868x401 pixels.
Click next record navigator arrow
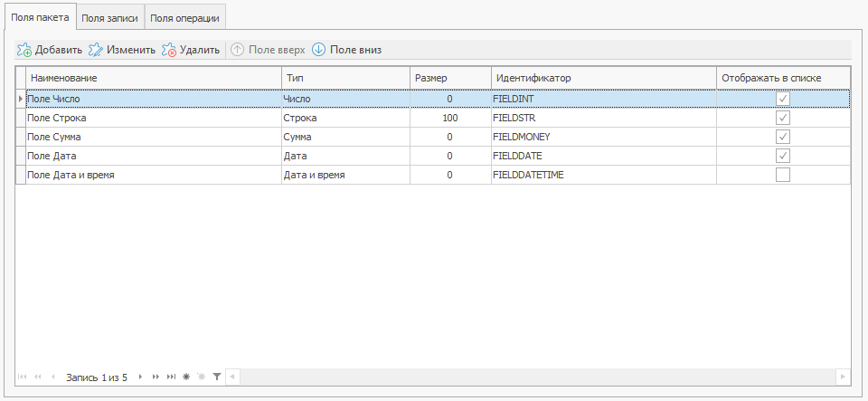pos(141,377)
